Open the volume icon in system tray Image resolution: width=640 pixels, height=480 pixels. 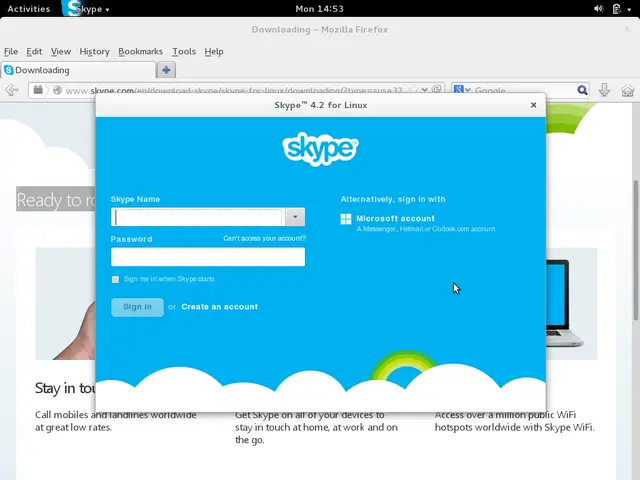pos(598,9)
